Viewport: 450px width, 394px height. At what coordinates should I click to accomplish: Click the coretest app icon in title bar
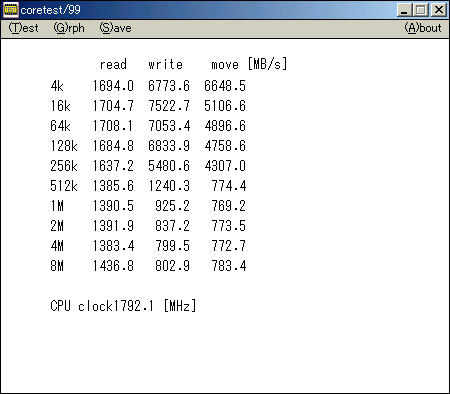(x=10, y=10)
